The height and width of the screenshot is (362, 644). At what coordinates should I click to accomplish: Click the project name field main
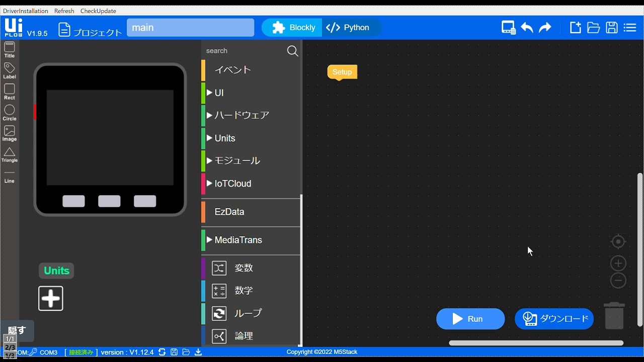[x=190, y=28]
